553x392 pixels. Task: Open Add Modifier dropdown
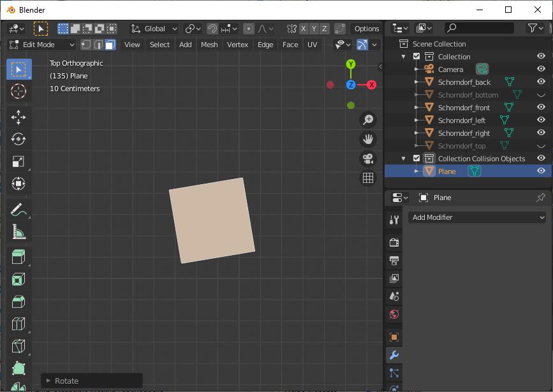(477, 217)
